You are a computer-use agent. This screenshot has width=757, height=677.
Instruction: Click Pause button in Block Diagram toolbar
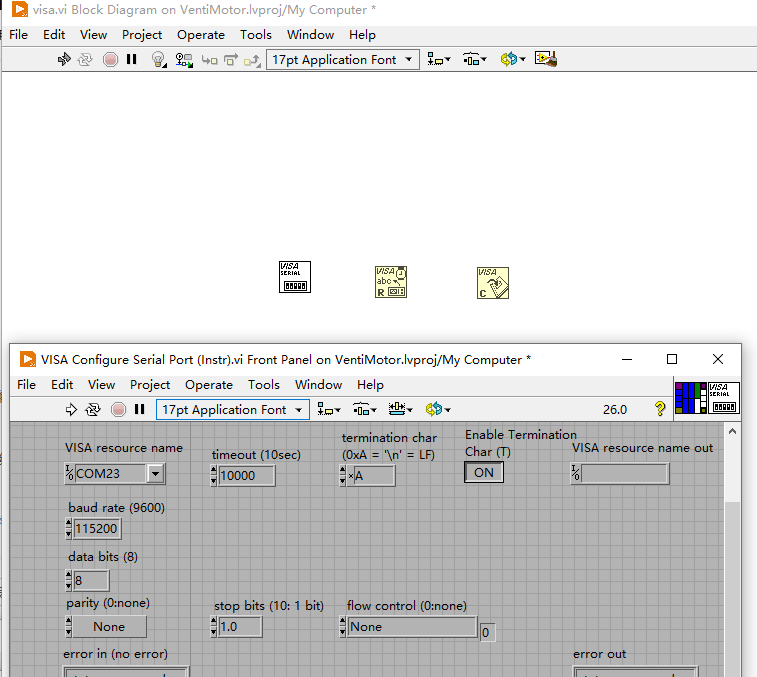(x=131, y=59)
